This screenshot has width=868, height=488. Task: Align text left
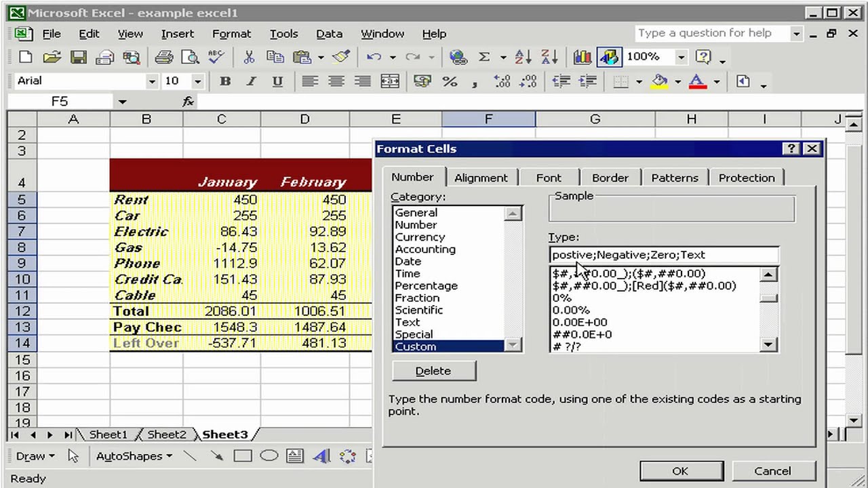coord(310,81)
